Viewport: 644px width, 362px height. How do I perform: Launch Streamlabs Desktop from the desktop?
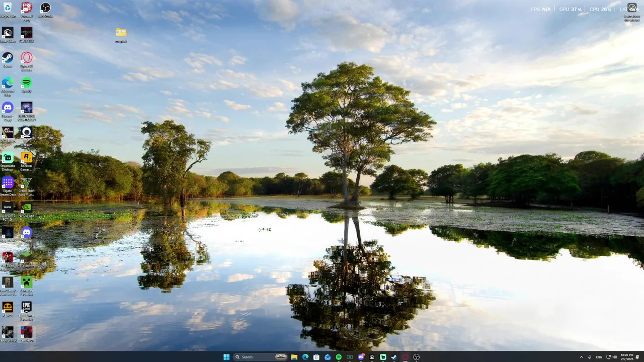tap(8, 161)
